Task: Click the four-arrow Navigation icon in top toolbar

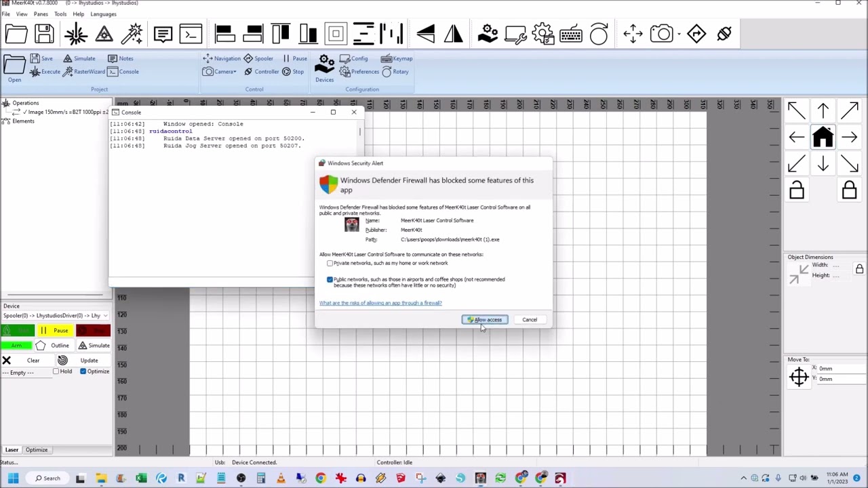Action: (x=633, y=34)
